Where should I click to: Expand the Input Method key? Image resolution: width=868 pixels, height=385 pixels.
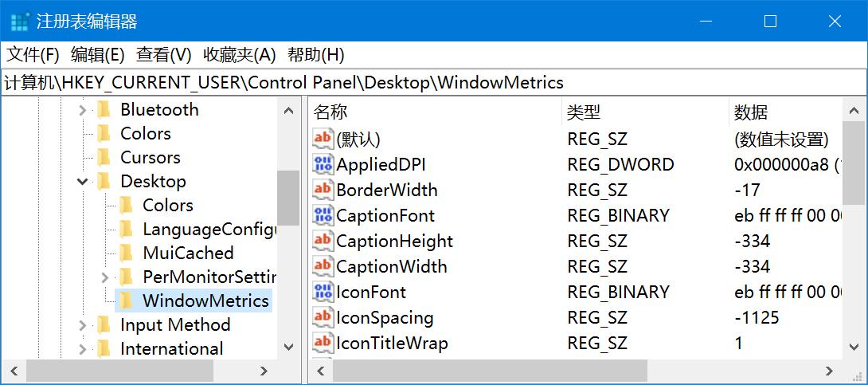(x=83, y=325)
